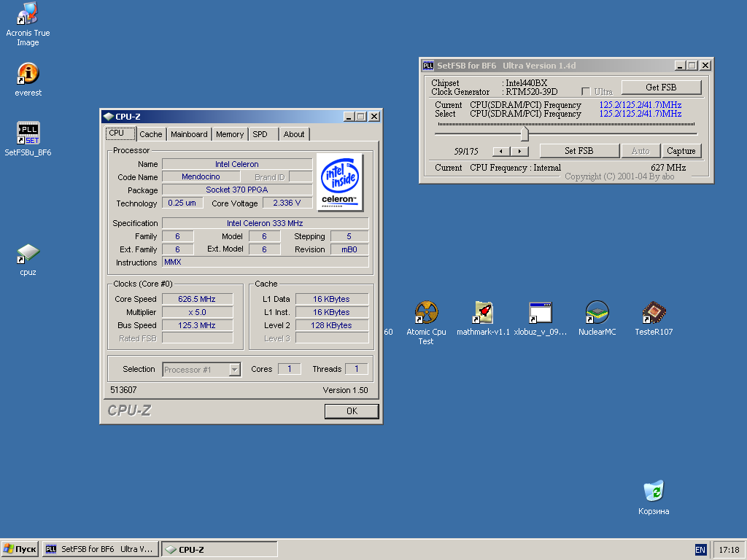Click the Intel440BX chipset value in SetFSB
The width and height of the screenshot is (747, 560).
coord(527,83)
